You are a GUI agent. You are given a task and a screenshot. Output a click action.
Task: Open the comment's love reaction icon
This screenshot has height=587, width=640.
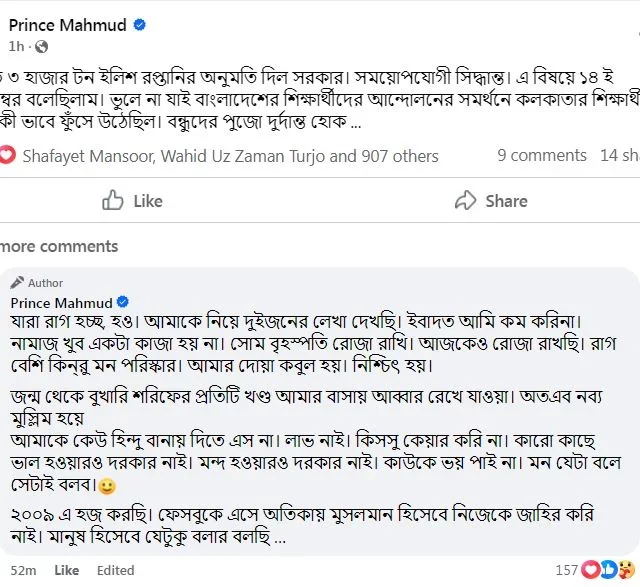[x=590, y=569]
